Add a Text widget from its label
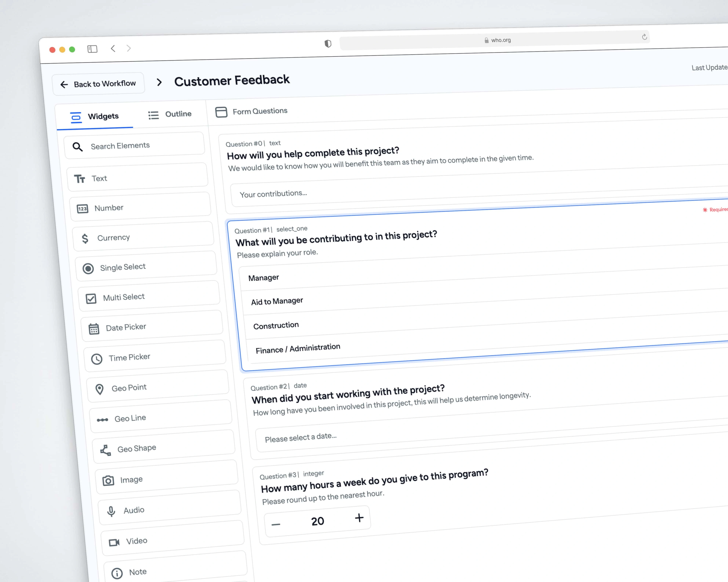This screenshot has width=728, height=582. (99, 178)
